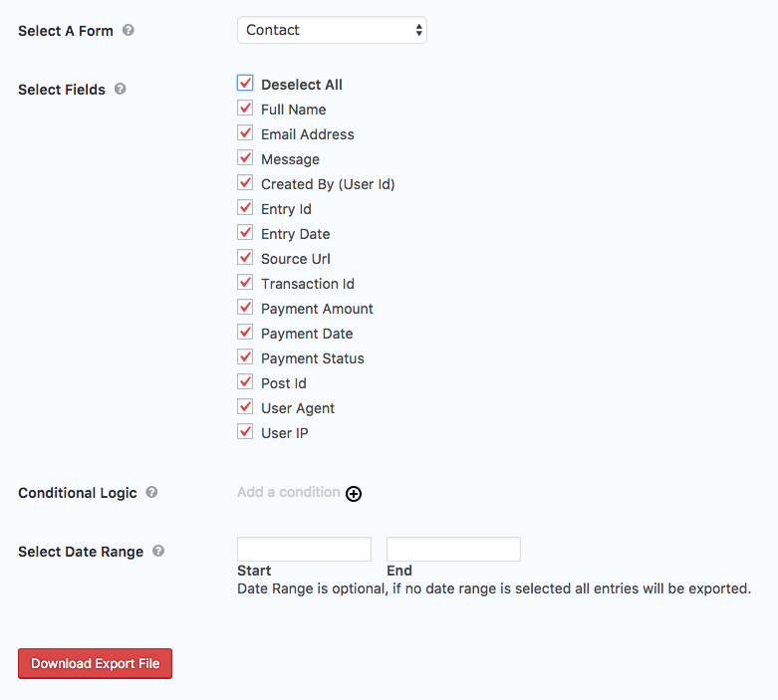Screen dimensions: 778x700
Task: Toggle the User Agent checkbox
Action: [x=245, y=407]
